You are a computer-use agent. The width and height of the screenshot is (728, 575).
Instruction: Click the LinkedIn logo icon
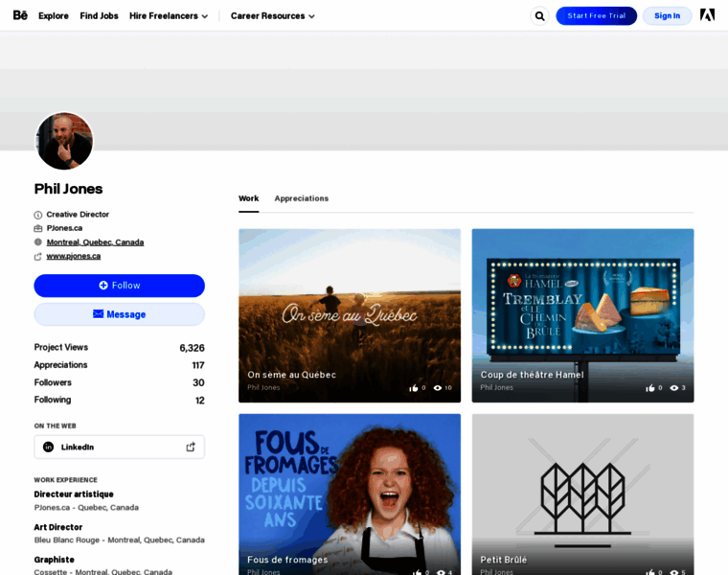(49, 448)
